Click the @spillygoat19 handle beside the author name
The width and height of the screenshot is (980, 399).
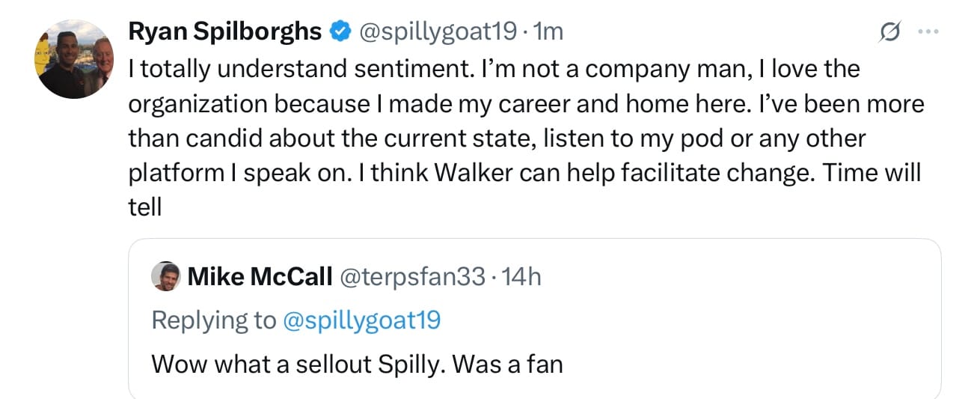pyautogui.click(x=438, y=31)
